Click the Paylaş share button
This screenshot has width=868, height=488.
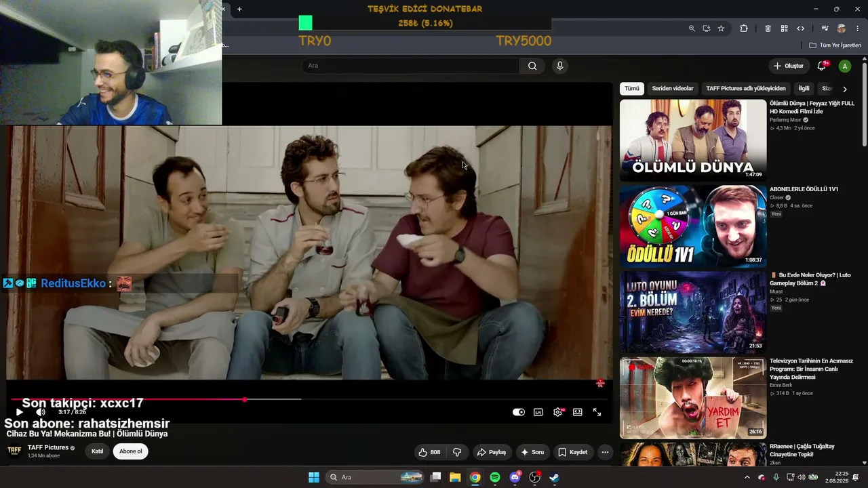[x=492, y=452]
